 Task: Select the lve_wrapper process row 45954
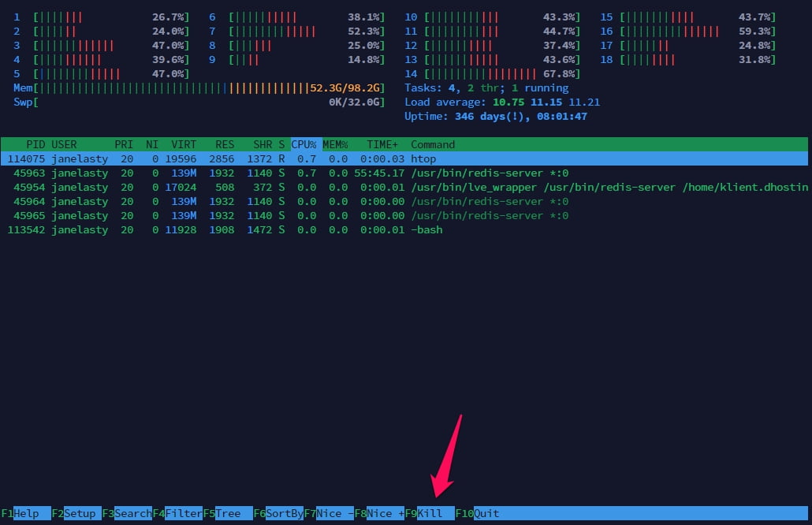(x=404, y=187)
